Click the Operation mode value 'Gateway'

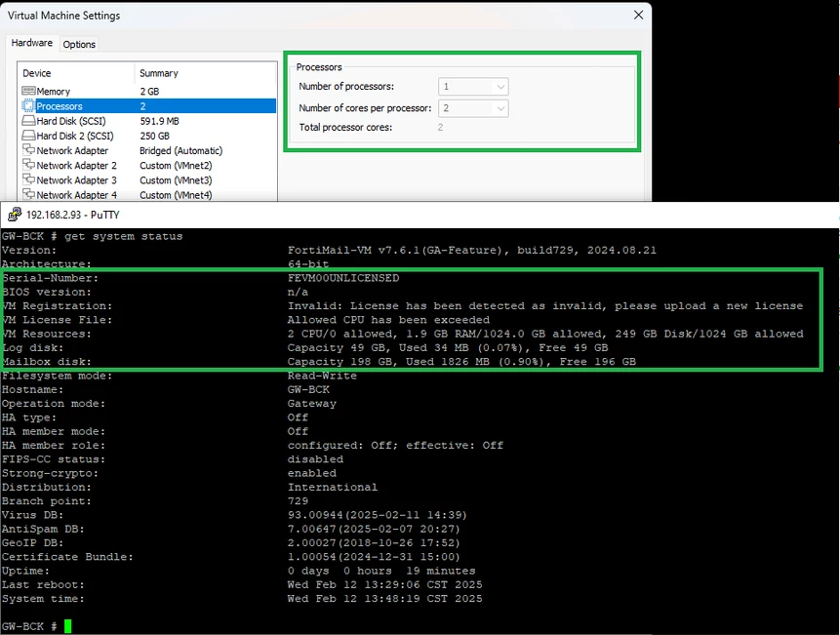tap(312, 403)
